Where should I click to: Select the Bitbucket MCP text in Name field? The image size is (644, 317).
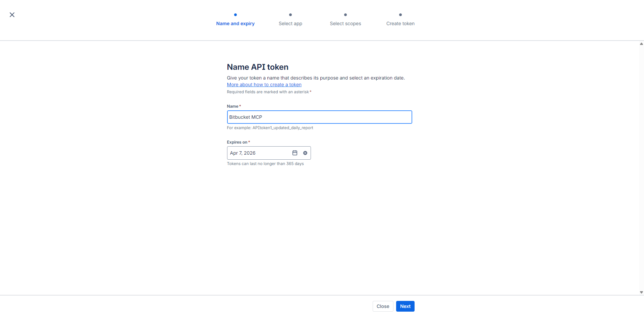[x=246, y=117]
